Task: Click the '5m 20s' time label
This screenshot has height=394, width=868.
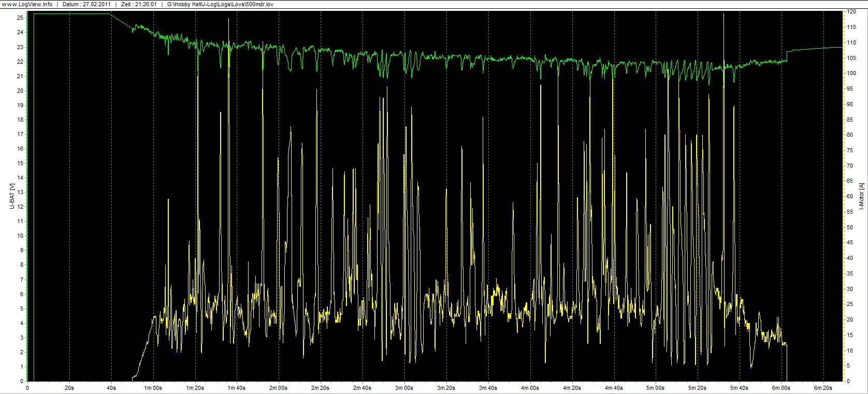Action: coord(698,388)
